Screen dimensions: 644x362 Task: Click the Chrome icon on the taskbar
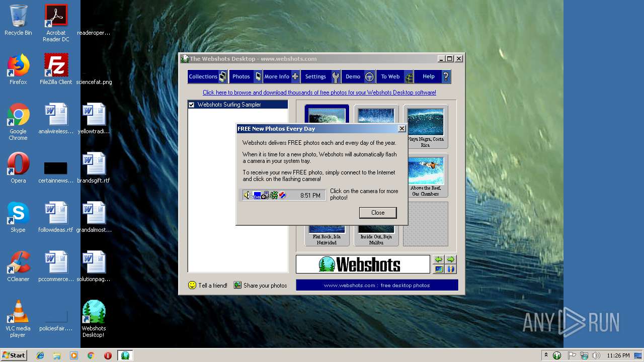[91, 355]
